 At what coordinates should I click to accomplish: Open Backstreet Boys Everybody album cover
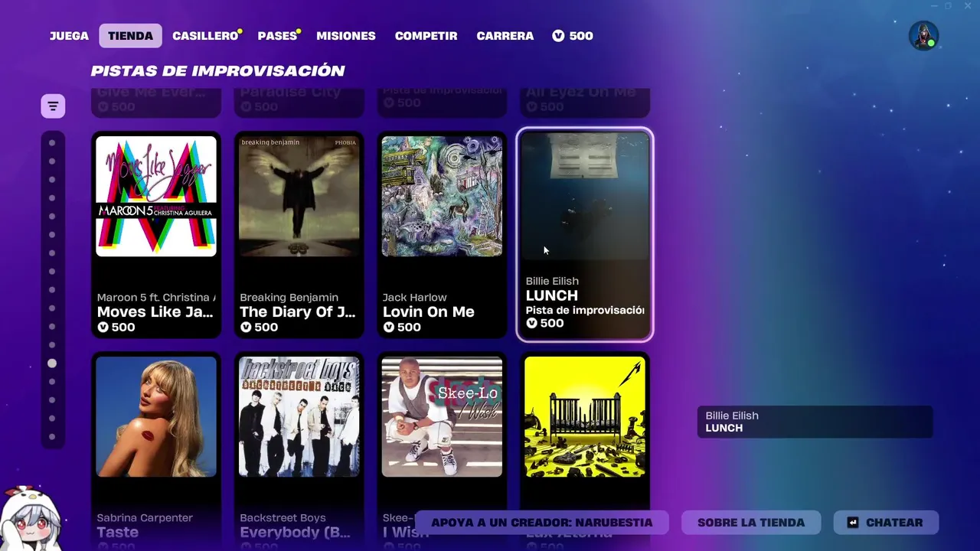[x=299, y=417]
